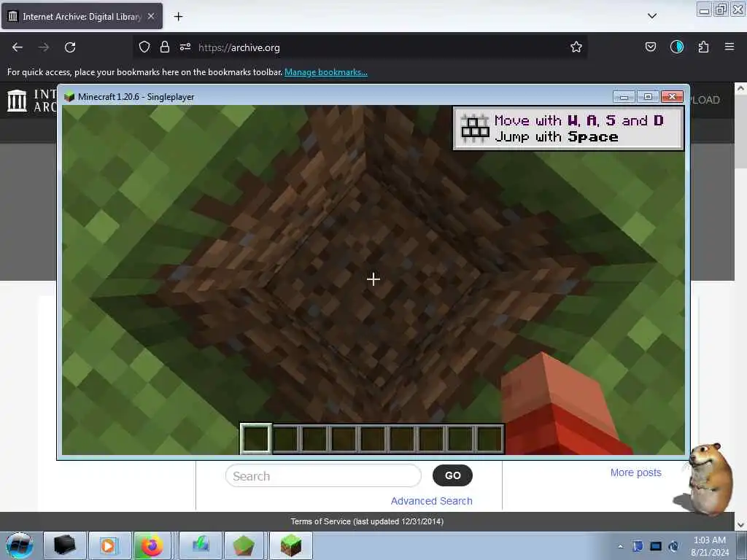The image size is (747, 560).
Task: Open the Save to Pocket icon
Action: [650, 47]
